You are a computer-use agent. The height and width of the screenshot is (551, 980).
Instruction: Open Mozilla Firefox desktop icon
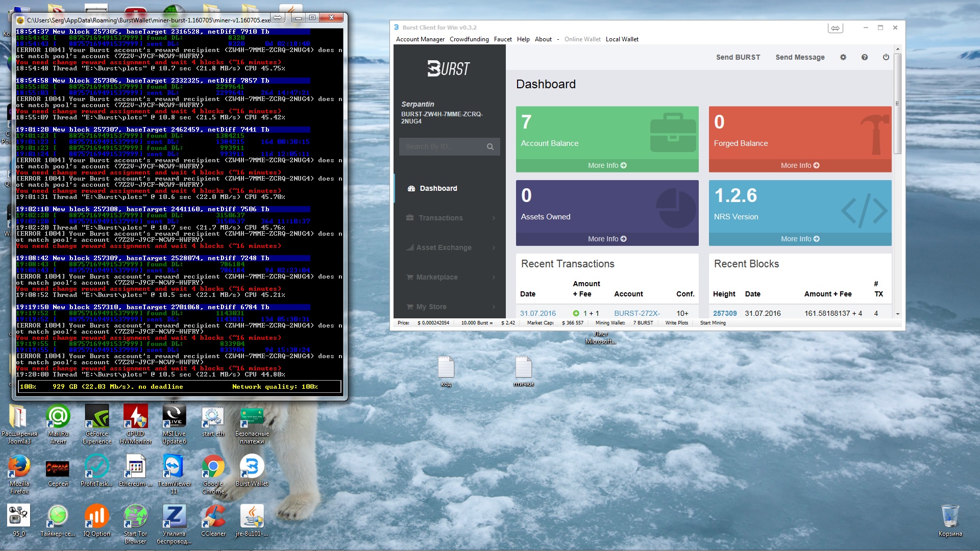[19, 474]
